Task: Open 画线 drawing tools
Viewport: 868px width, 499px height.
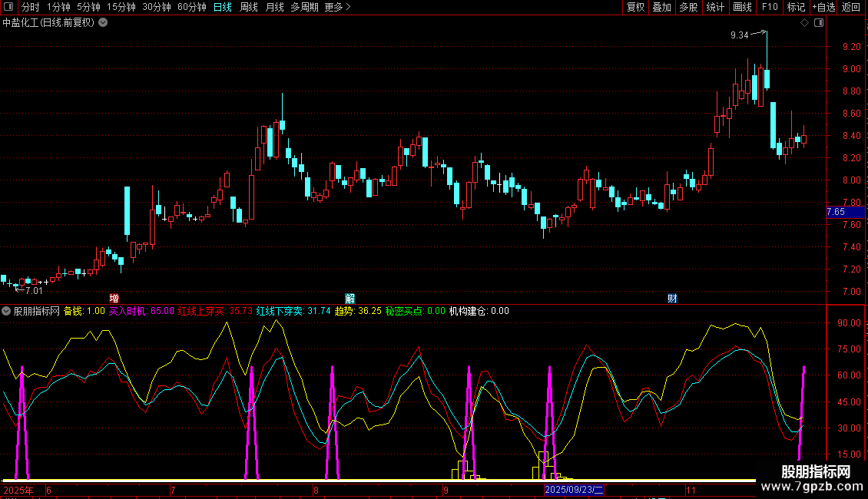Action: point(742,8)
